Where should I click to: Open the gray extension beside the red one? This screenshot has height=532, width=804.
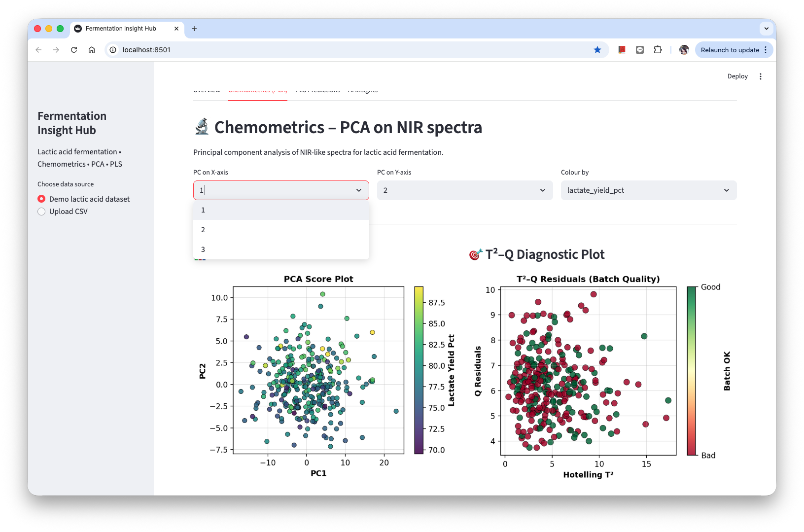pos(640,50)
